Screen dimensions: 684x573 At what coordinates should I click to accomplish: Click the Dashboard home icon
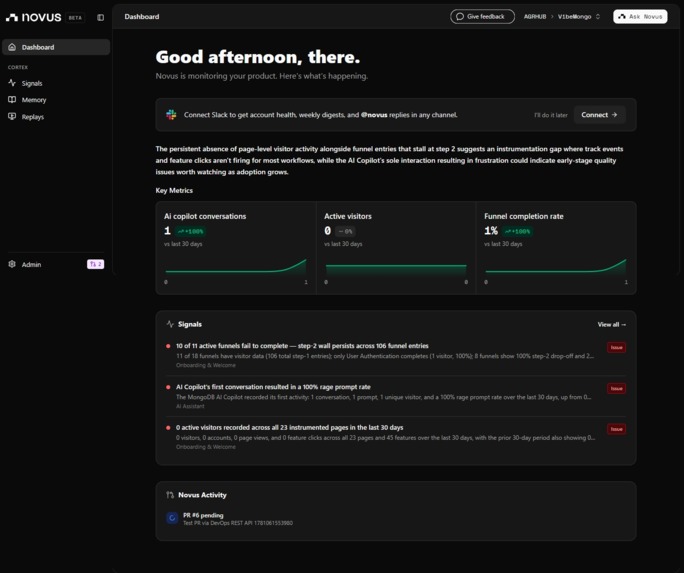pyautogui.click(x=12, y=47)
